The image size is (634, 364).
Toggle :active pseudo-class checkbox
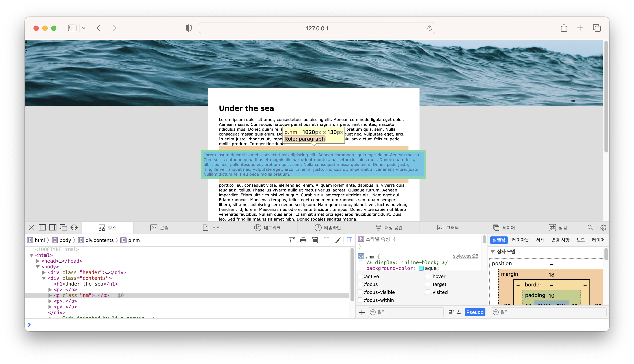tap(360, 276)
